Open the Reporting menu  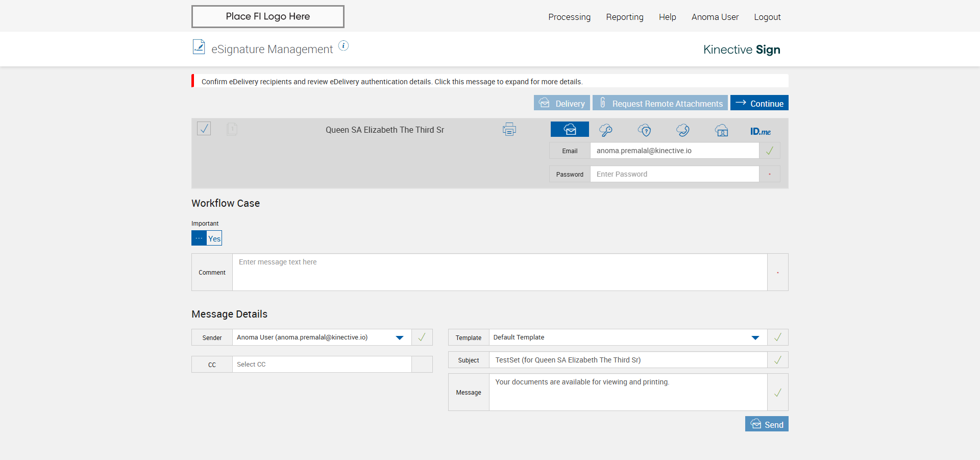pos(624,17)
